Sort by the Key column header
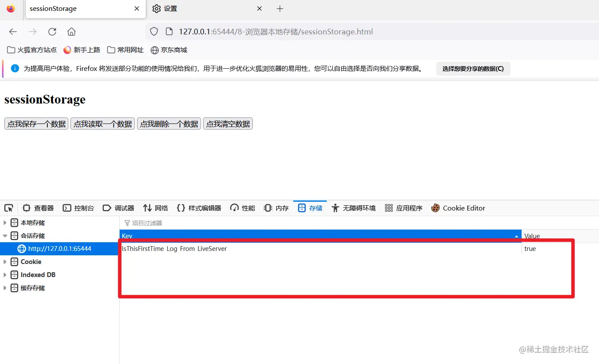This screenshot has height=364, width=599. pos(321,236)
